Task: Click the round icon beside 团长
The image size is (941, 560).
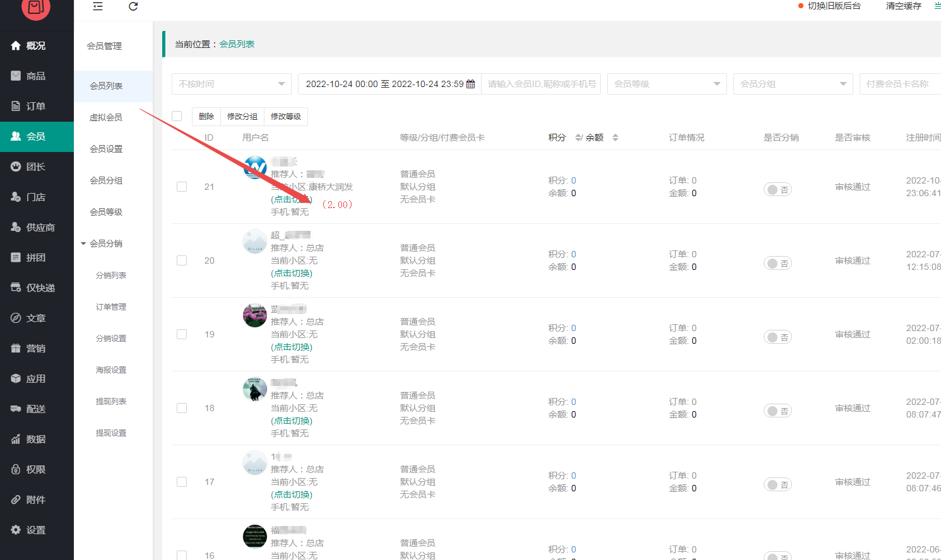Action: [x=16, y=166]
